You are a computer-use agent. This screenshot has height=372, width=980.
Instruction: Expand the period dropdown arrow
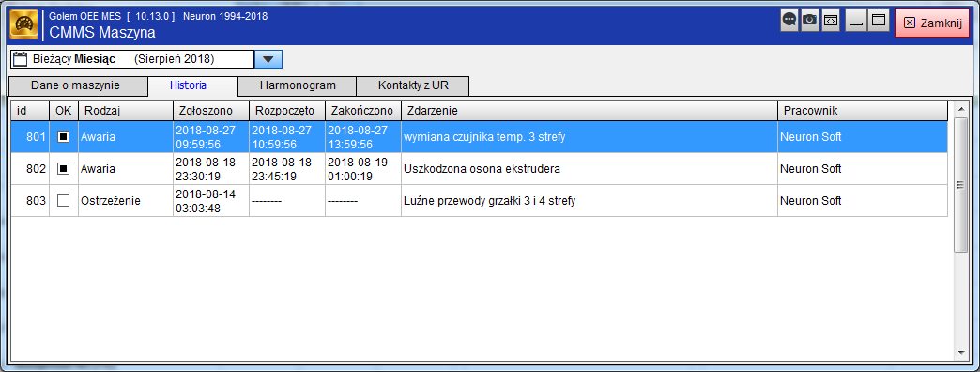268,59
